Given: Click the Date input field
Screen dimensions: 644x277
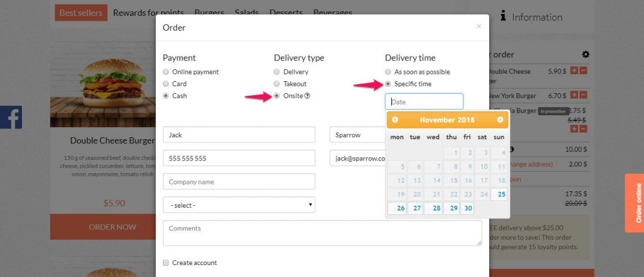Looking at the screenshot, I should coord(424,101).
